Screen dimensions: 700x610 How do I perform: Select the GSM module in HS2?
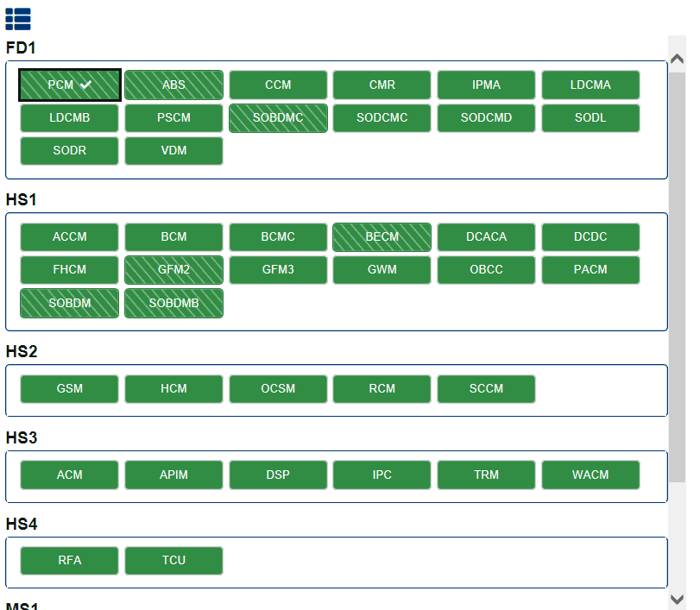pyautogui.click(x=70, y=388)
